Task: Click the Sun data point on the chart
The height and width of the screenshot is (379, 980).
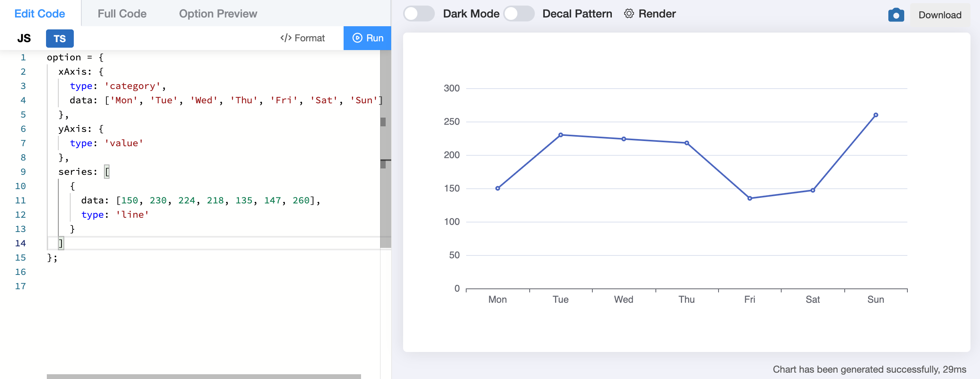Action: click(x=875, y=114)
